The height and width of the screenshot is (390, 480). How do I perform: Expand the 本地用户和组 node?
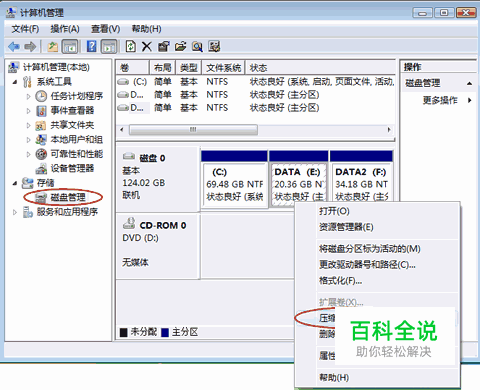click(x=28, y=140)
